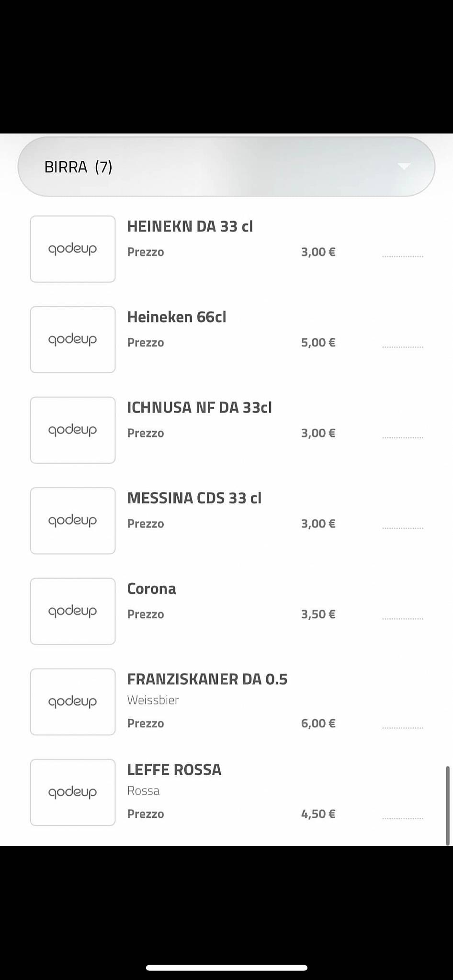Open the HEINEKN DA 33 cl item

click(190, 226)
